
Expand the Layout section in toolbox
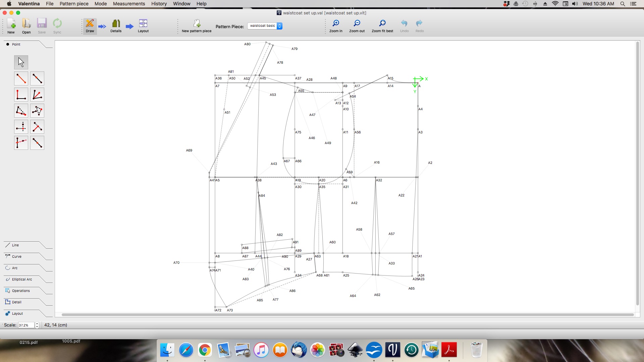pos(28,313)
